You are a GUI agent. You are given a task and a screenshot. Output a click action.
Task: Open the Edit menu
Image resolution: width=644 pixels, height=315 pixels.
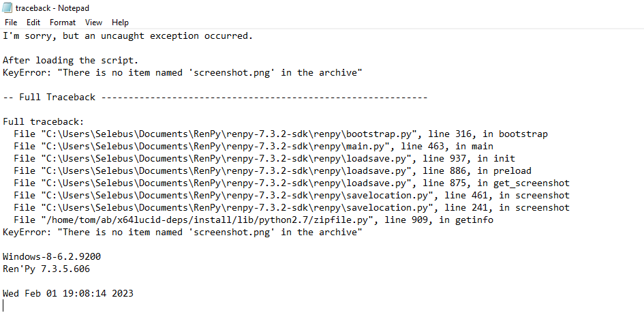33,22
